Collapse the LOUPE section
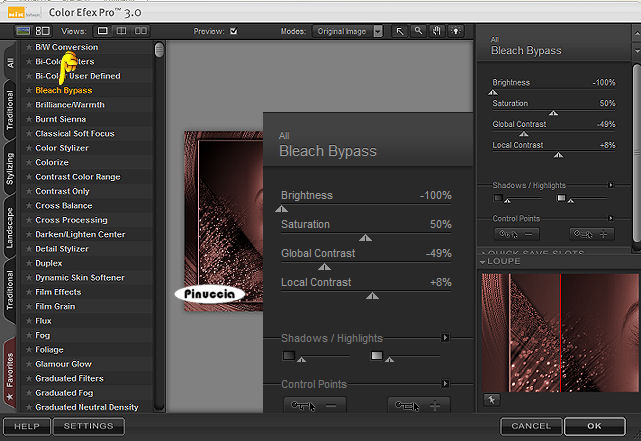 483,262
